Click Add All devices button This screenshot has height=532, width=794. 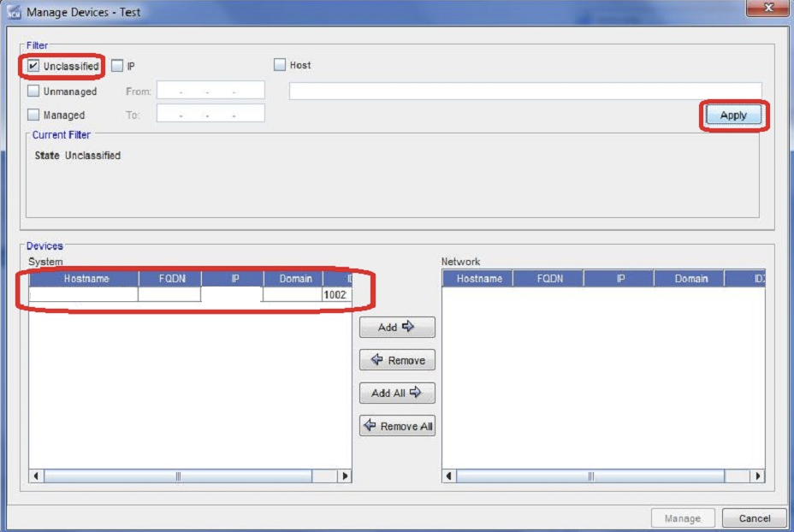[x=397, y=393]
